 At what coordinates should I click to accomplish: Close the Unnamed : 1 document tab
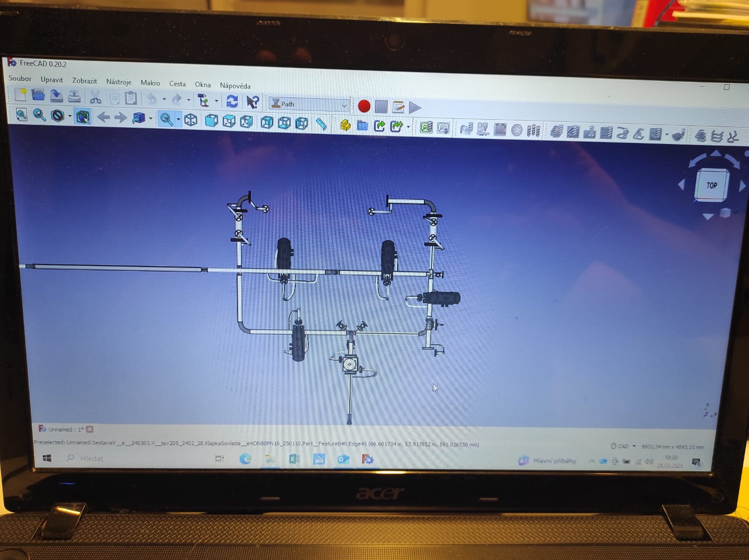coord(90,429)
